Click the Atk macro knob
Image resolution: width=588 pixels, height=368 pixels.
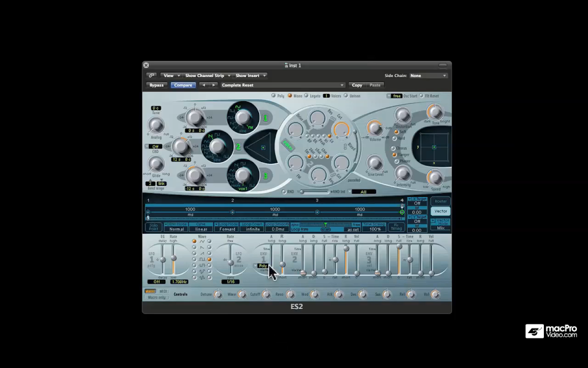(x=339, y=294)
